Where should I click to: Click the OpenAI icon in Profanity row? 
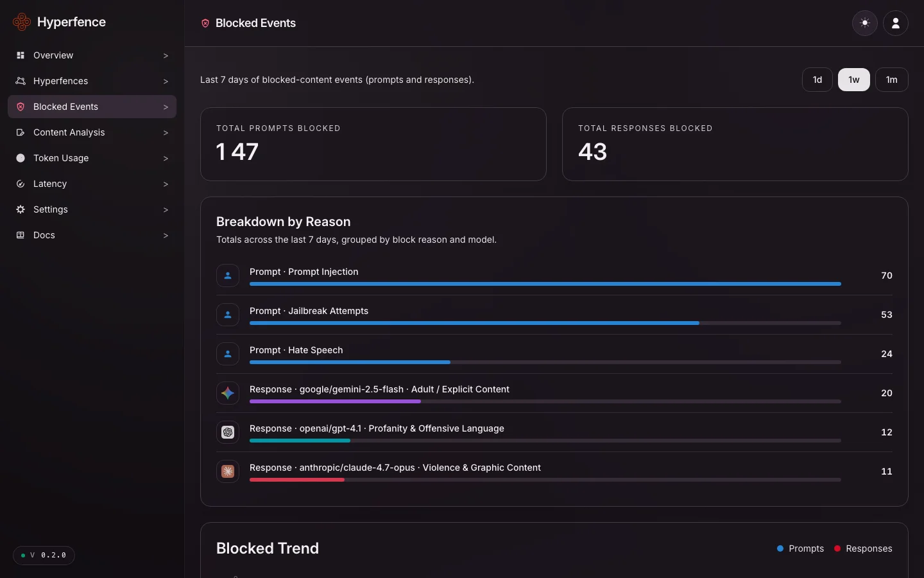pos(228,432)
